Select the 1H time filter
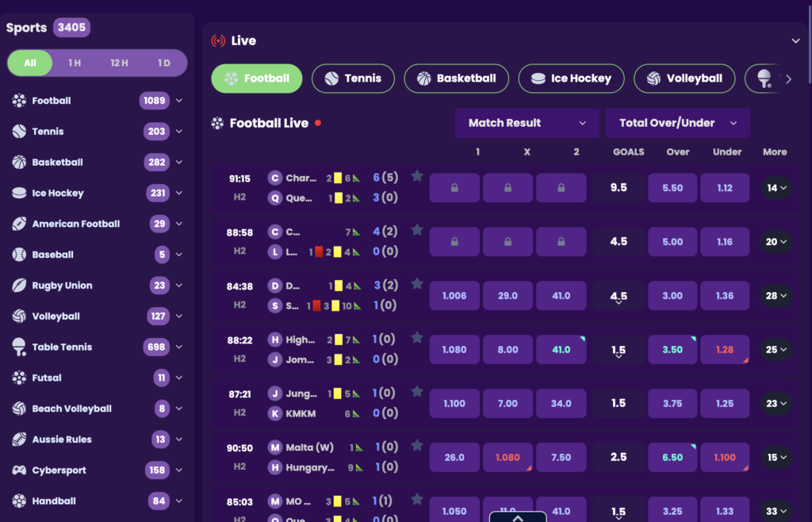Viewport: 812px width, 522px height. [75, 63]
